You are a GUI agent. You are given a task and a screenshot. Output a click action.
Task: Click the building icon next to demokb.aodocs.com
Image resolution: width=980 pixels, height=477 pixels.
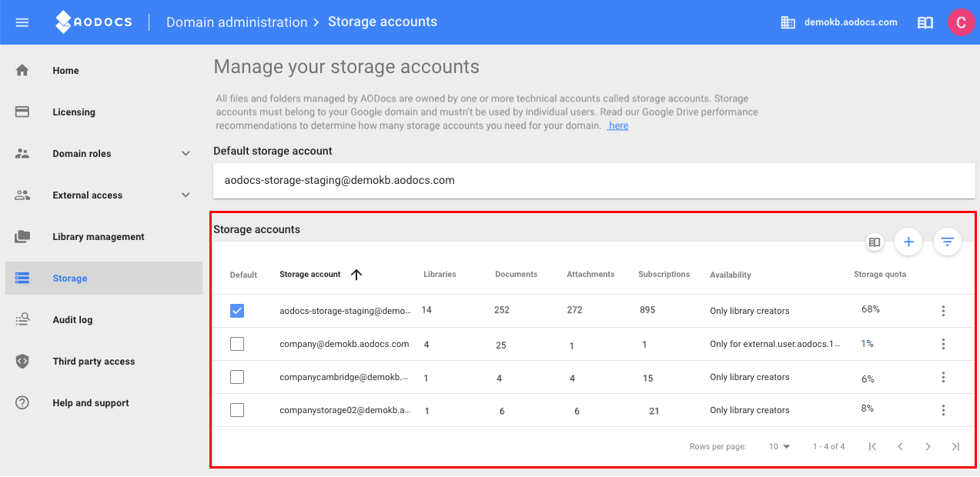pos(788,22)
